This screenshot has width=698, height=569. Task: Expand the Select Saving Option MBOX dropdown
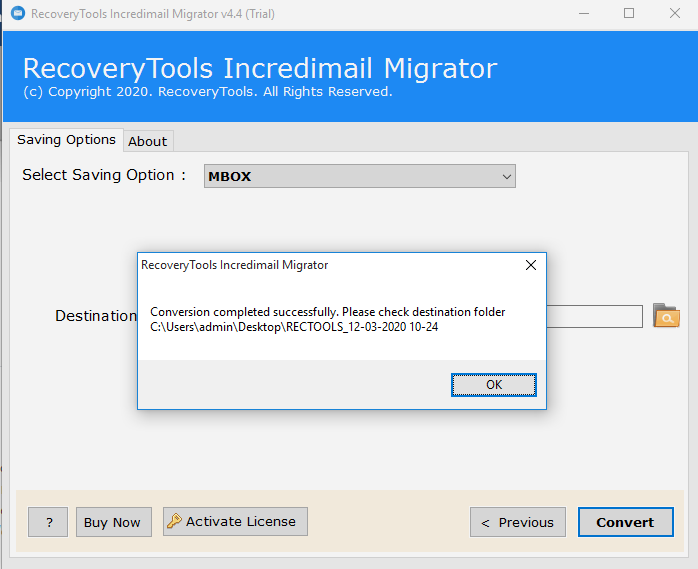point(360,176)
